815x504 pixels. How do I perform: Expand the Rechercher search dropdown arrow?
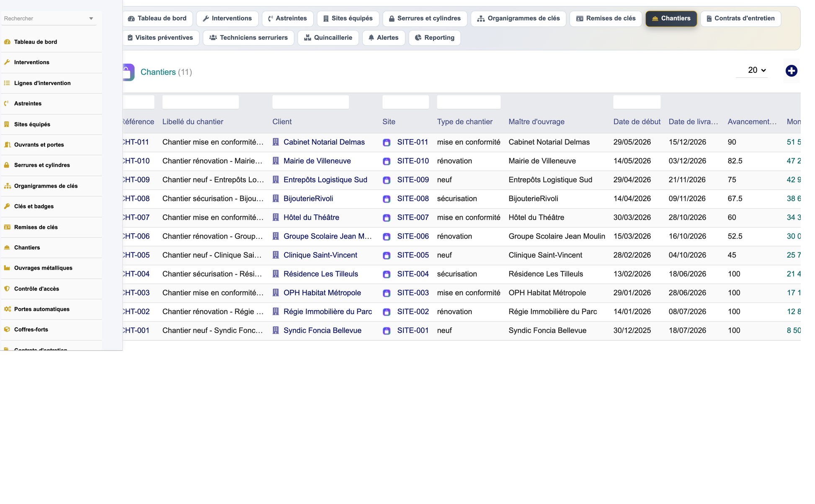pyautogui.click(x=91, y=18)
